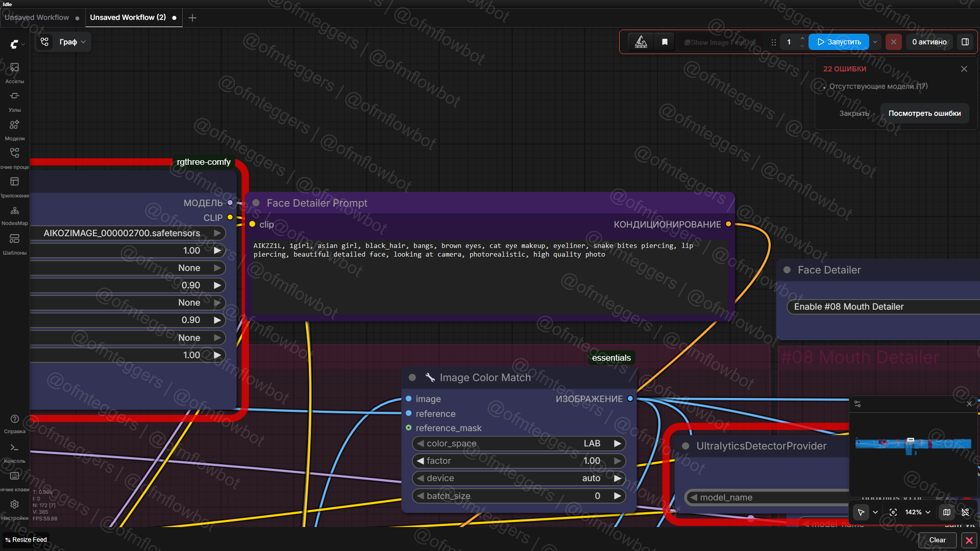Switch to the Unsaved Workflow tab

pyautogui.click(x=37, y=17)
